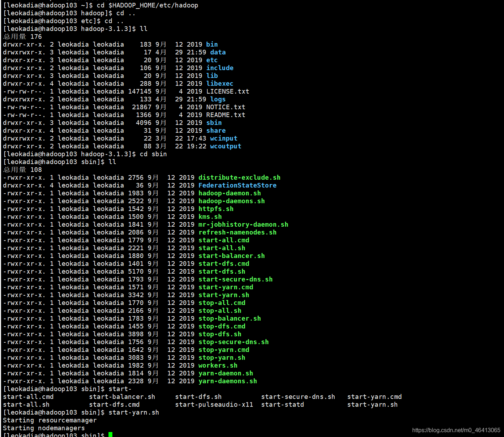This screenshot has height=437, width=504.
Task: Click the libexec directory name
Action: click(x=220, y=84)
